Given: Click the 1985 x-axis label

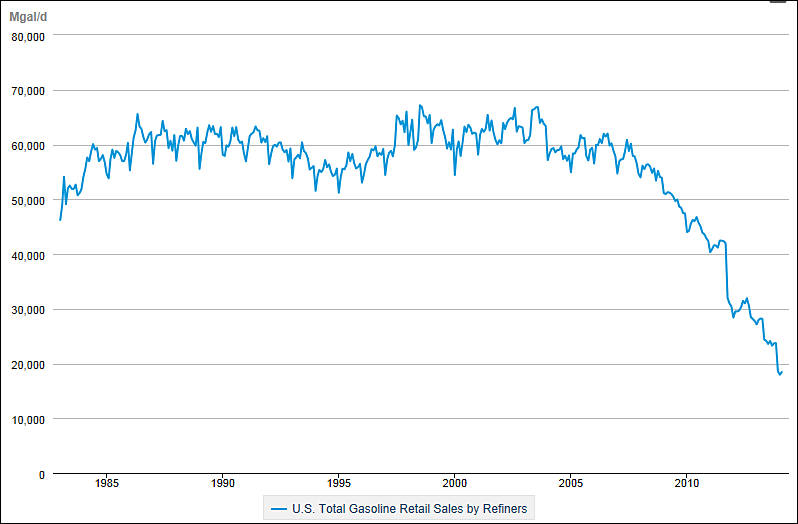Looking at the screenshot, I should coord(107,483).
